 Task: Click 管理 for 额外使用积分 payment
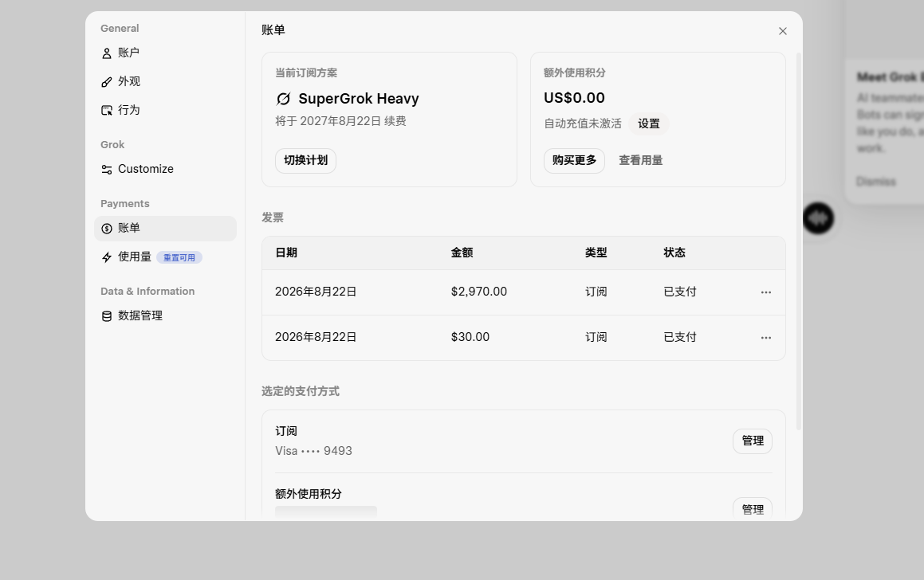[753, 509]
